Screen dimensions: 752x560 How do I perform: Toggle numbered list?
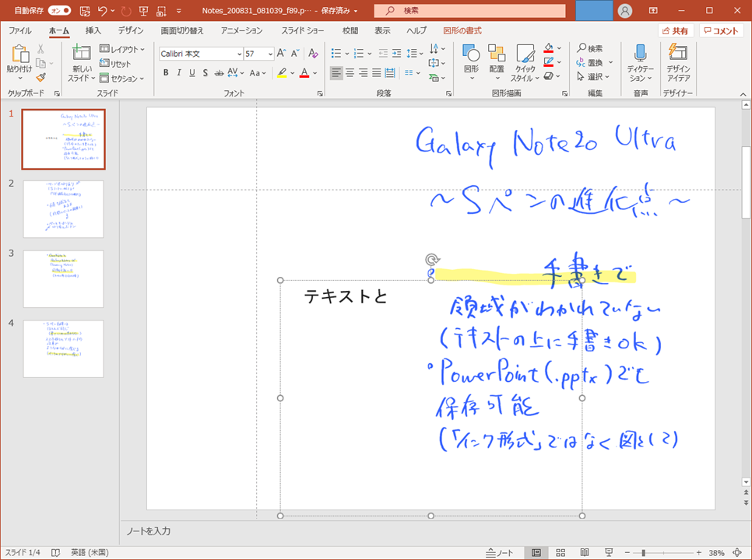[x=358, y=53]
